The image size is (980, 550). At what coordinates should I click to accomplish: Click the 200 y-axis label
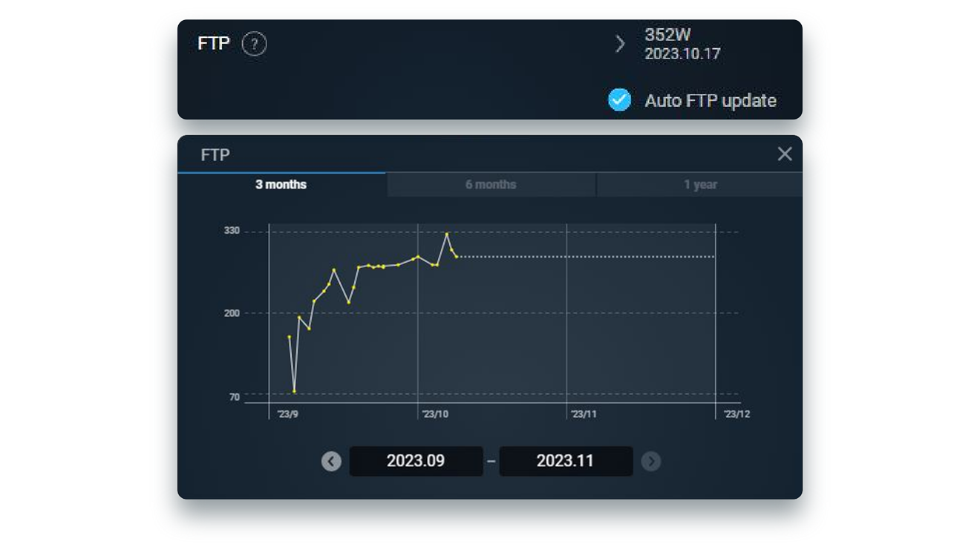pyautogui.click(x=232, y=313)
